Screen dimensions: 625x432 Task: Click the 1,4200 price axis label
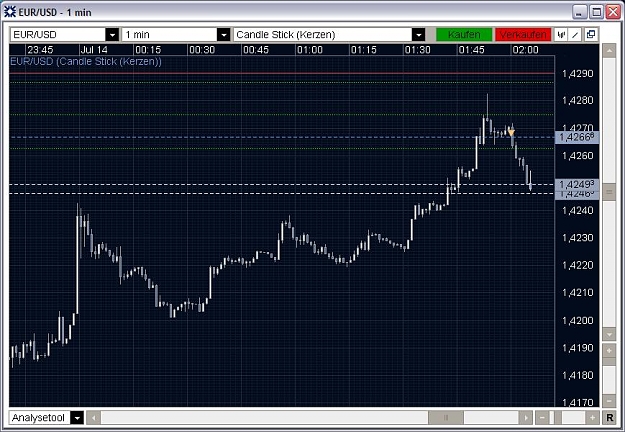pos(578,320)
